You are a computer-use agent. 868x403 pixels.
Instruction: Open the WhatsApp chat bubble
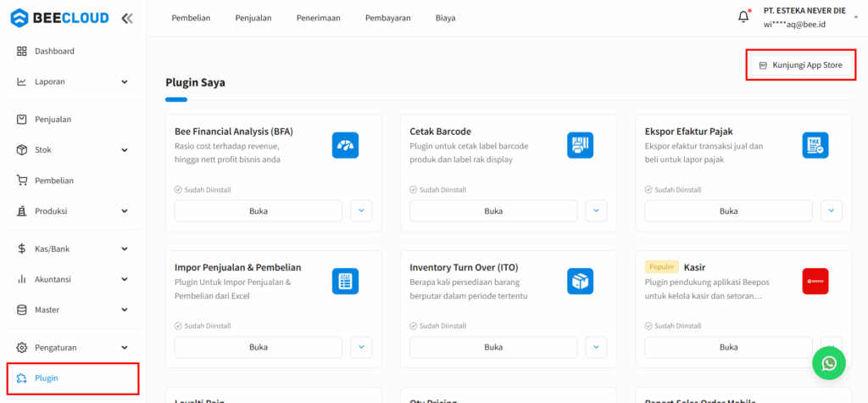tap(829, 363)
